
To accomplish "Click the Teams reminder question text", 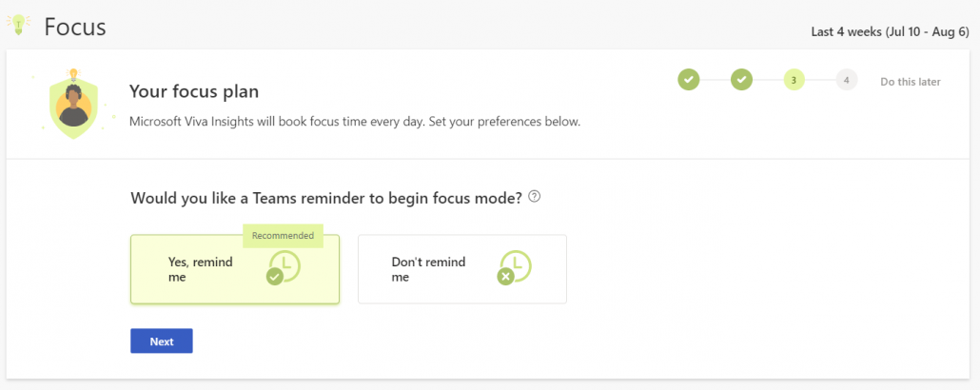I will 325,198.
